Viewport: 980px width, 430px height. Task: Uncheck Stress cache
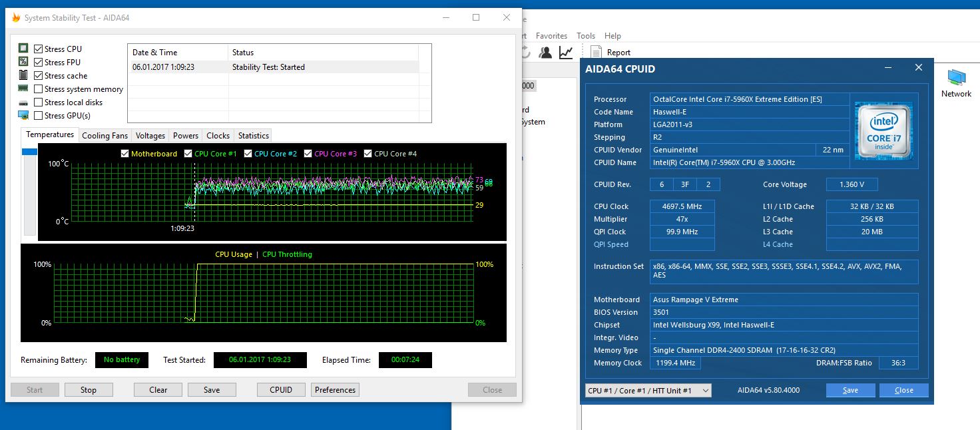tap(39, 75)
